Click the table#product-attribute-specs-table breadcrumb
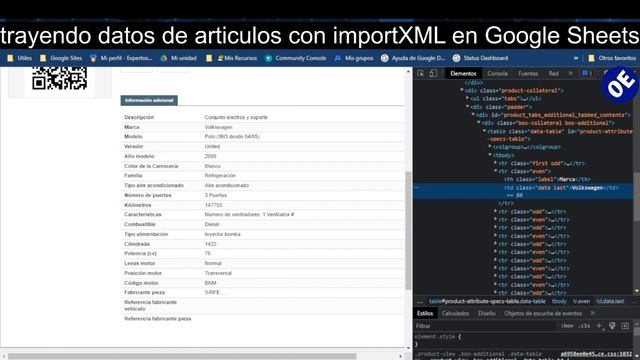Viewport: 640px width, 360px height. click(x=487, y=301)
